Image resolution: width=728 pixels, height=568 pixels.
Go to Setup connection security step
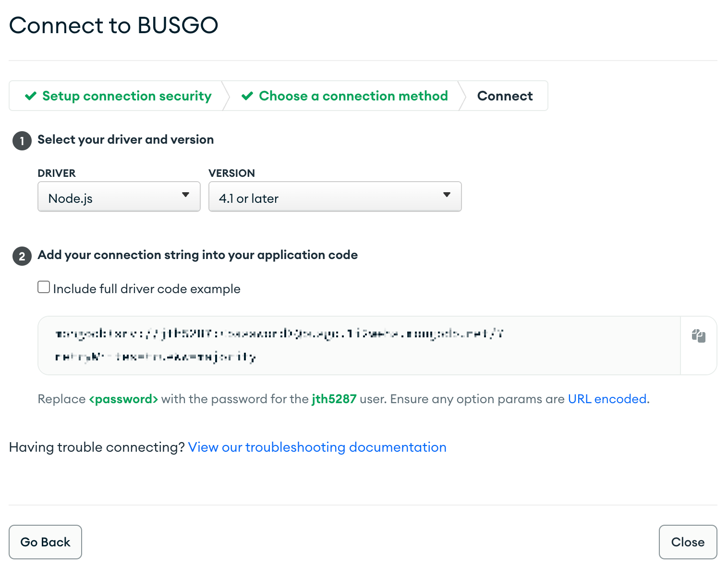coord(118,96)
